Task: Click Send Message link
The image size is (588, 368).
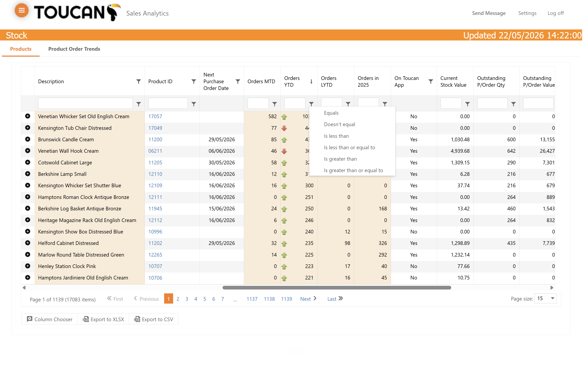Action: click(x=489, y=13)
